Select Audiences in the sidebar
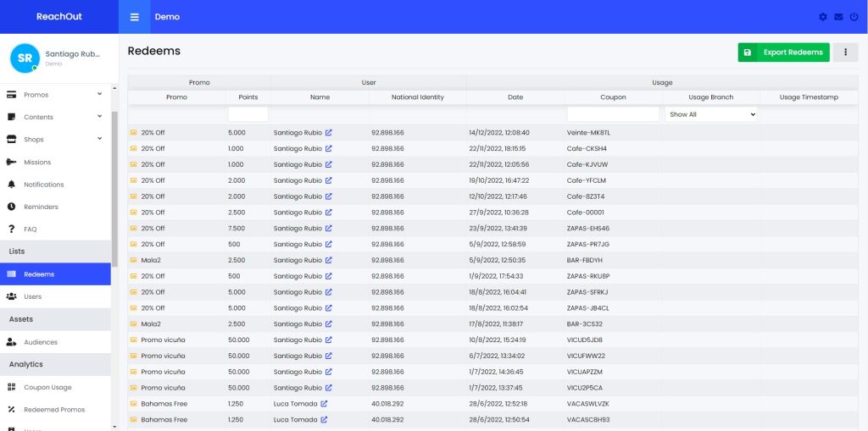 41,342
